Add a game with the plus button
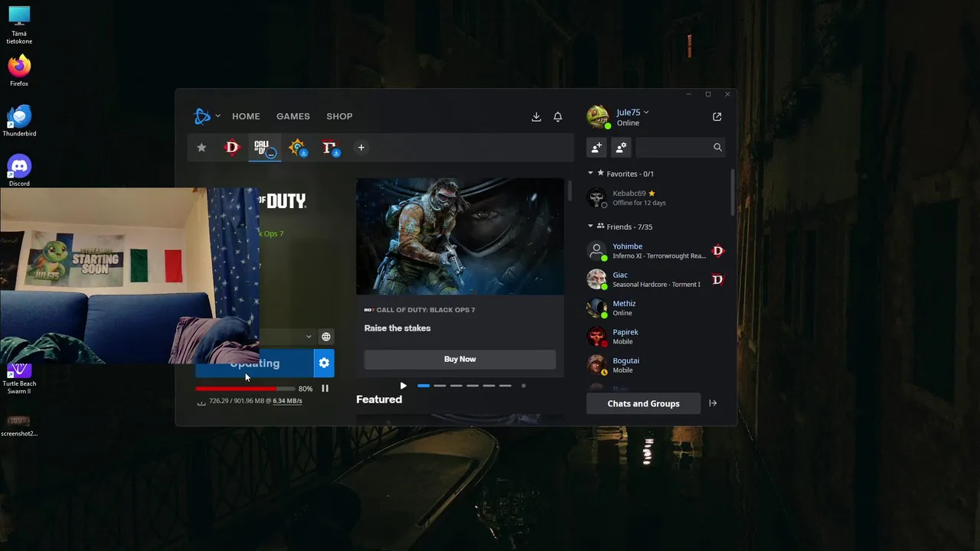This screenshot has width=980, height=551. [x=361, y=148]
